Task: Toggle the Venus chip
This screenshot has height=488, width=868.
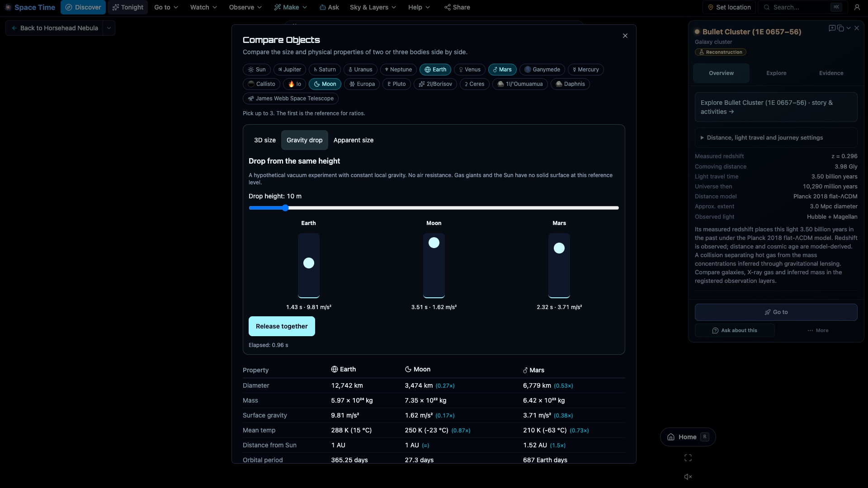Action: [470, 70]
